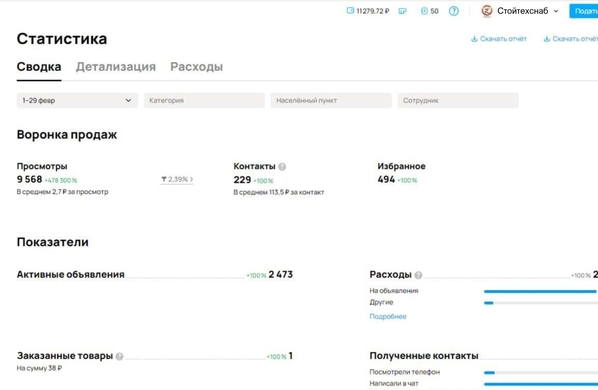
Task: Expand the 1-29 февр date dropdown
Action: click(x=77, y=100)
